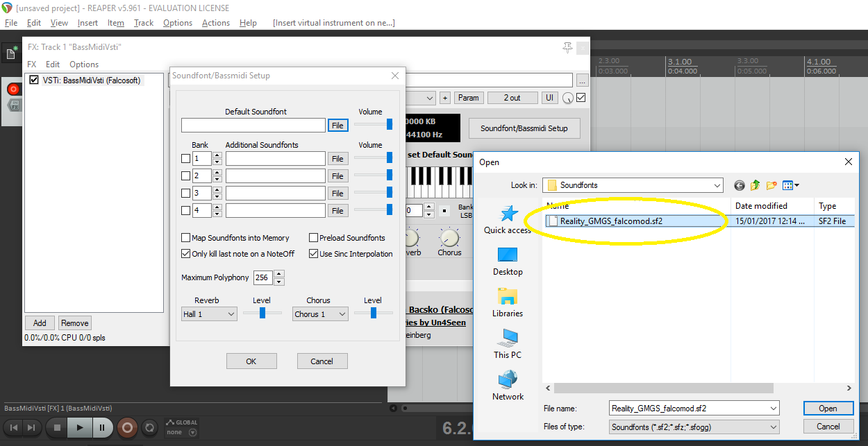Open the FX comment ellipsis button
This screenshot has height=446, width=868.
coord(582,80)
